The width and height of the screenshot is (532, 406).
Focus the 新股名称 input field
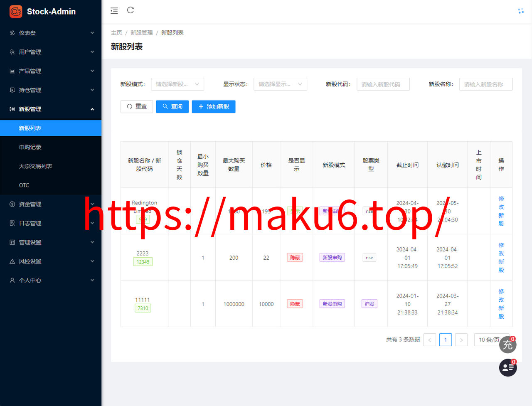point(486,84)
